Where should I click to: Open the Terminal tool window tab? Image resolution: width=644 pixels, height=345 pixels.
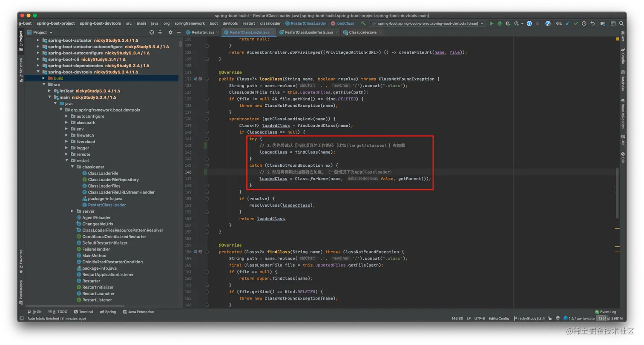83,312
